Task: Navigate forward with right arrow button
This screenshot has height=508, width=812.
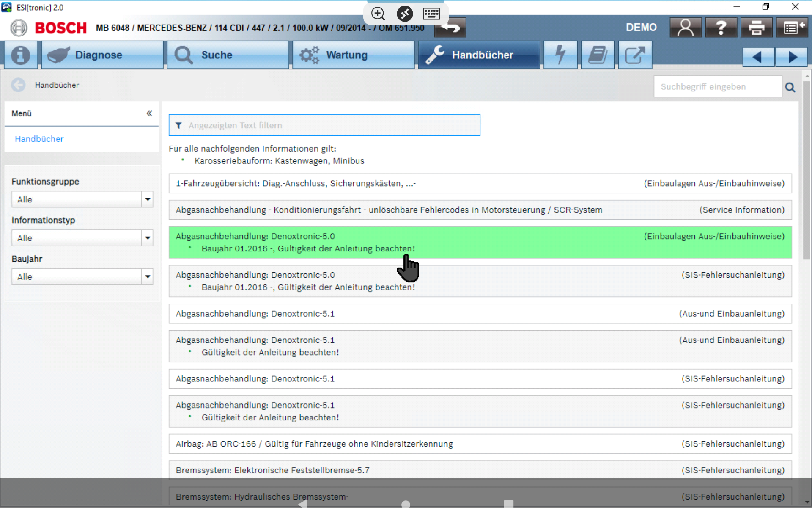Action: coord(791,57)
